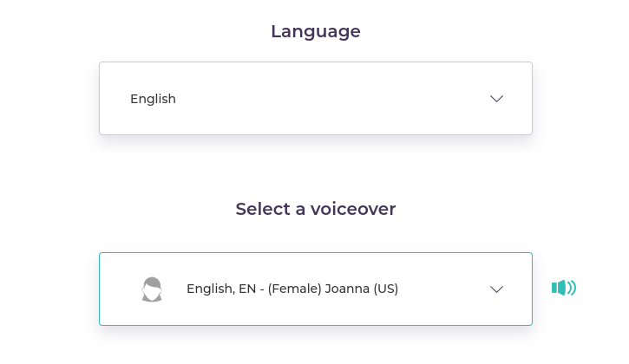Focus the Language field showing English
Image resolution: width=629 pixels, height=364 pixels.
[316, 98]
